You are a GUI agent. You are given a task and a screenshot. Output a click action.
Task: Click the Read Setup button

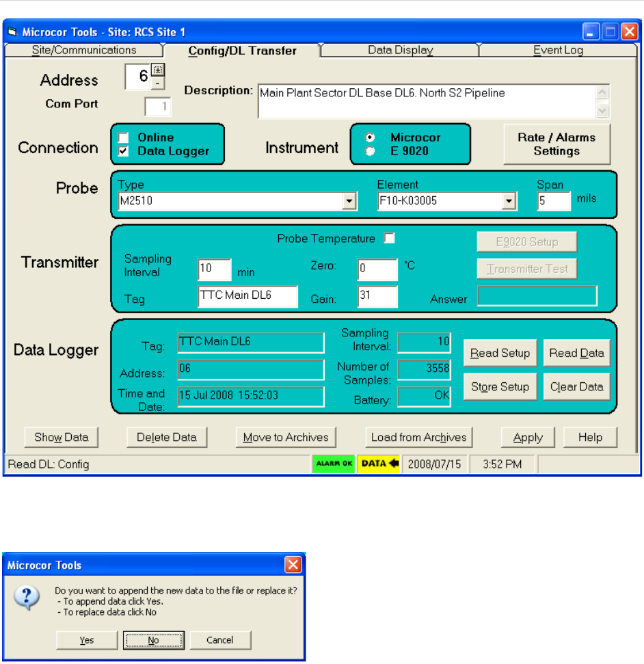[x=500, y=353]
